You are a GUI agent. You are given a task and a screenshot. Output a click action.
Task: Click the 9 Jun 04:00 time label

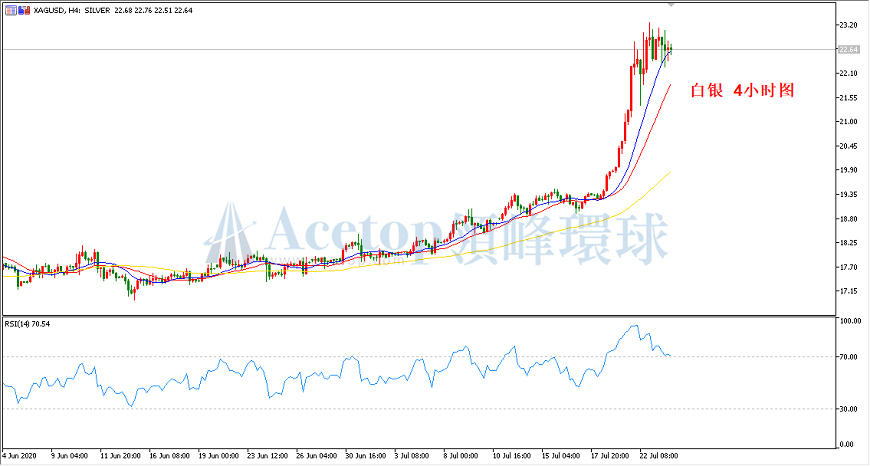pyautogui.click(x=69, y=456)
